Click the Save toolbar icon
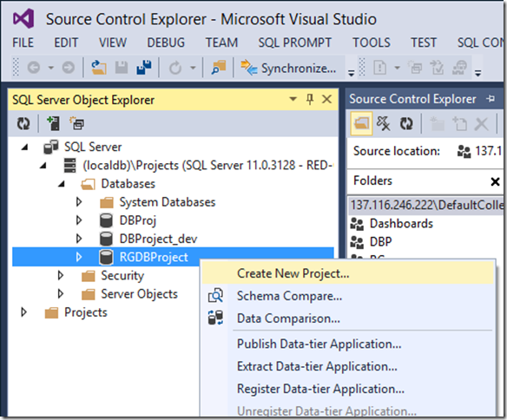 click(x=122, y=68)
